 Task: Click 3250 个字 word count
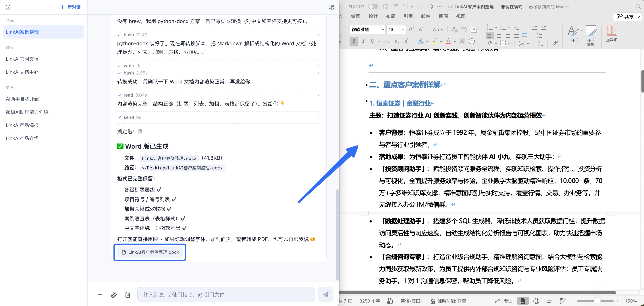pos(369,301)
